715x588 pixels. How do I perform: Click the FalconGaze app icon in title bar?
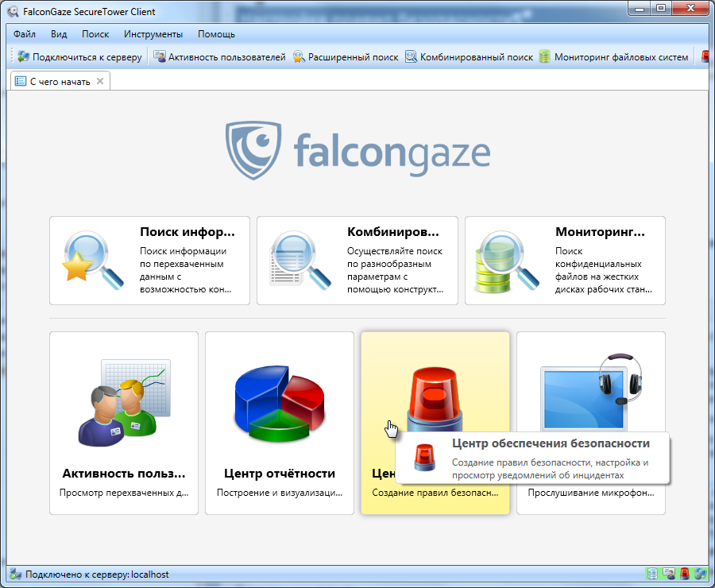coord(14,11)
